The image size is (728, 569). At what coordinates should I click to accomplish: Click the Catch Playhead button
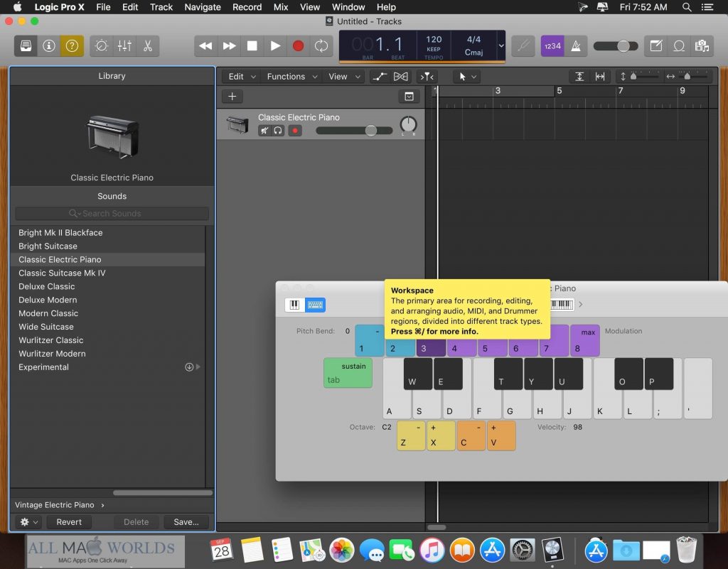427,77
